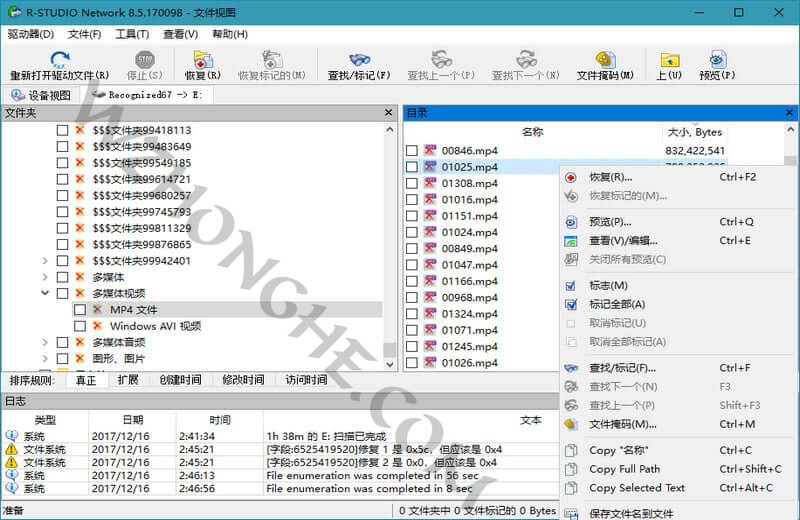Open File Mask (文件掩码) toolbar icon
Screen dimensions: 800x520
tap(605, 60)
